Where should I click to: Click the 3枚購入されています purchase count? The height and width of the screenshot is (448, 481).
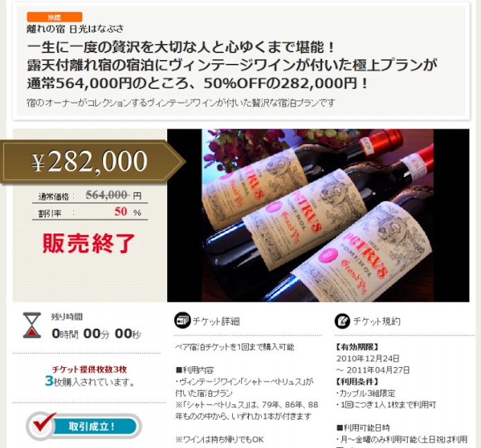(90, 382)
